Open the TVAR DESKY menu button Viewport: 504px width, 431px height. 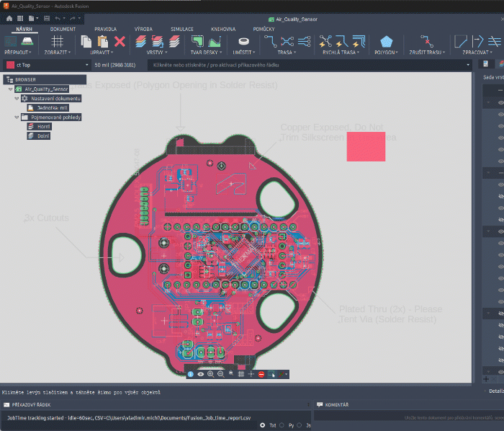click(x=206, y=53)
